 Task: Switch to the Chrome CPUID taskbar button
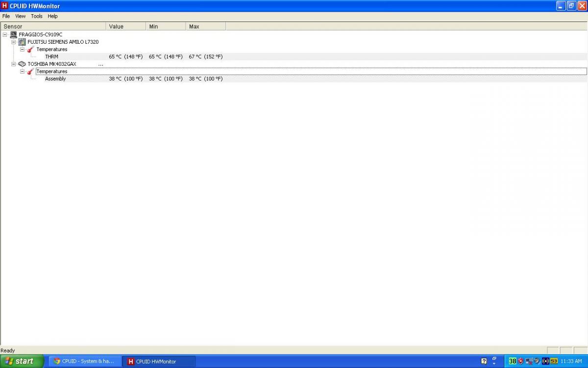[x=85, y=361]
